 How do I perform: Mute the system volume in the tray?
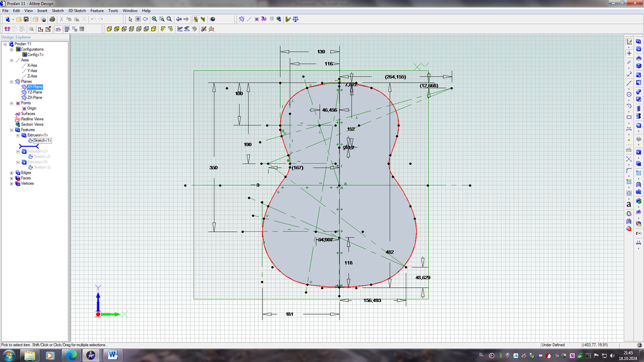[612, 355]
